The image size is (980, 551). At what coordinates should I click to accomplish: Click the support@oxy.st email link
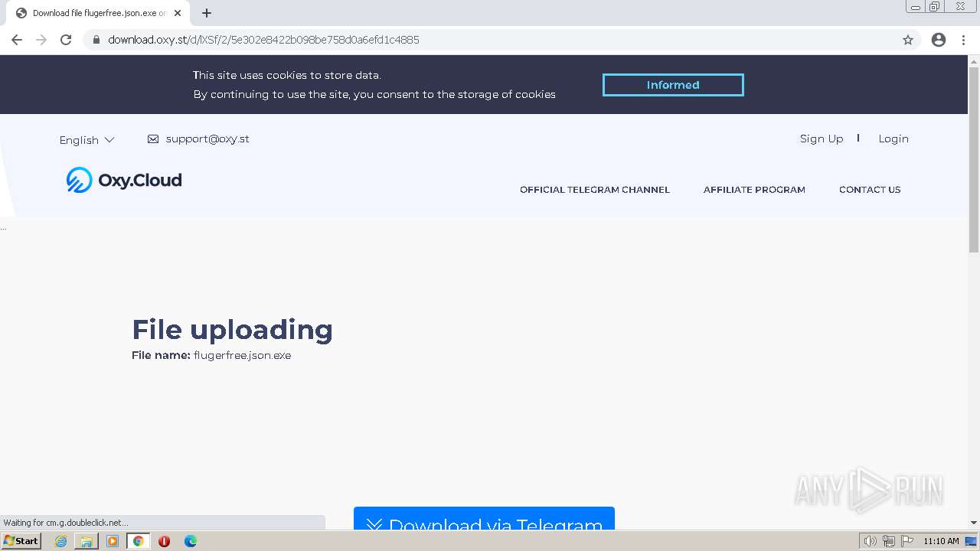click(x=207, y=139)
